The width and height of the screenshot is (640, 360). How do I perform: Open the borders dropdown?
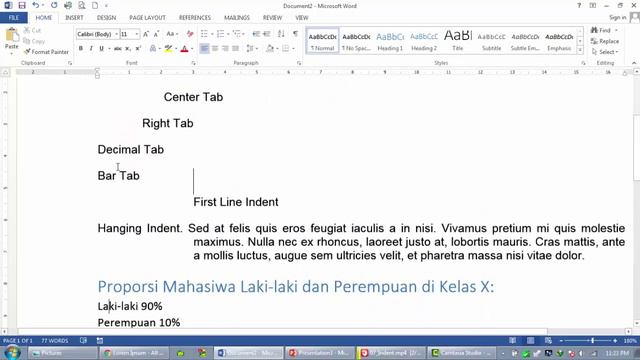point(293,49)
